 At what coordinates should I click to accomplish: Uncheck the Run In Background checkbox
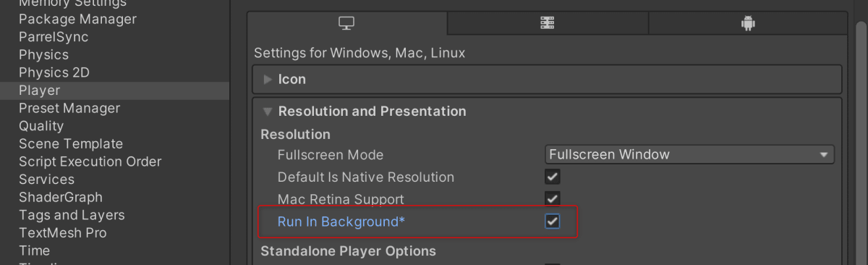tap(553, 222)
